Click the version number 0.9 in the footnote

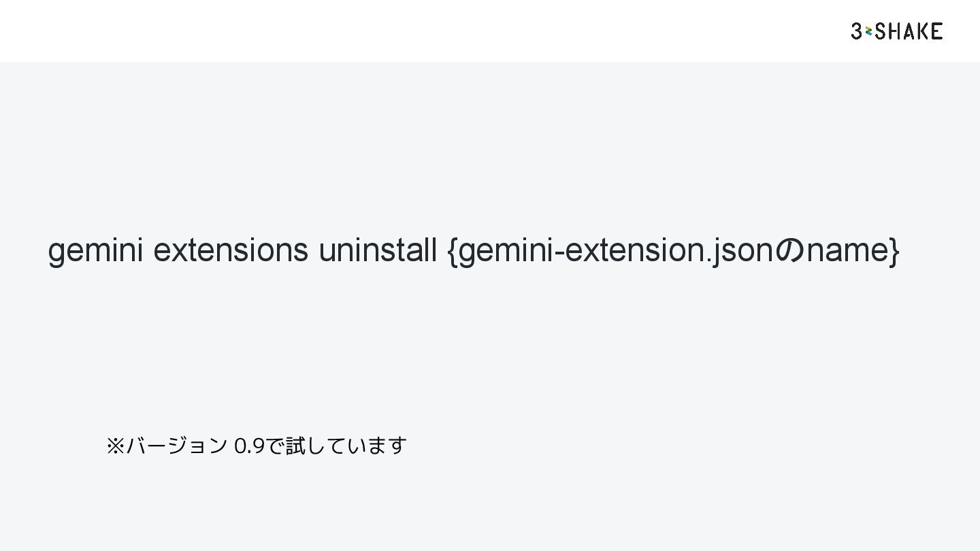coord(249,446)
